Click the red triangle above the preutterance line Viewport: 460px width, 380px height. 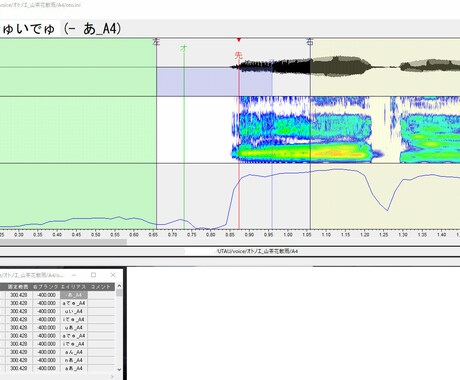pos(239,40)
